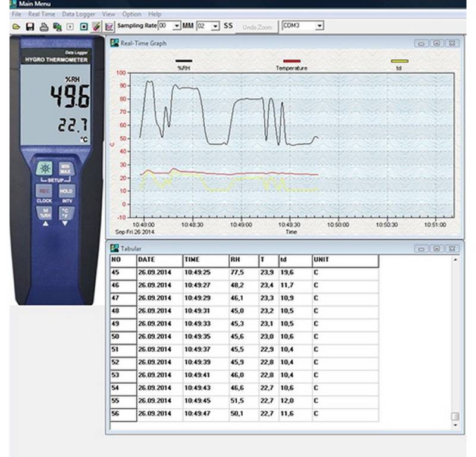The width and height of the screenshot is (476, 457).
Task: Click the RH column header
Action: pyautogui.click(x=244, y=261)
